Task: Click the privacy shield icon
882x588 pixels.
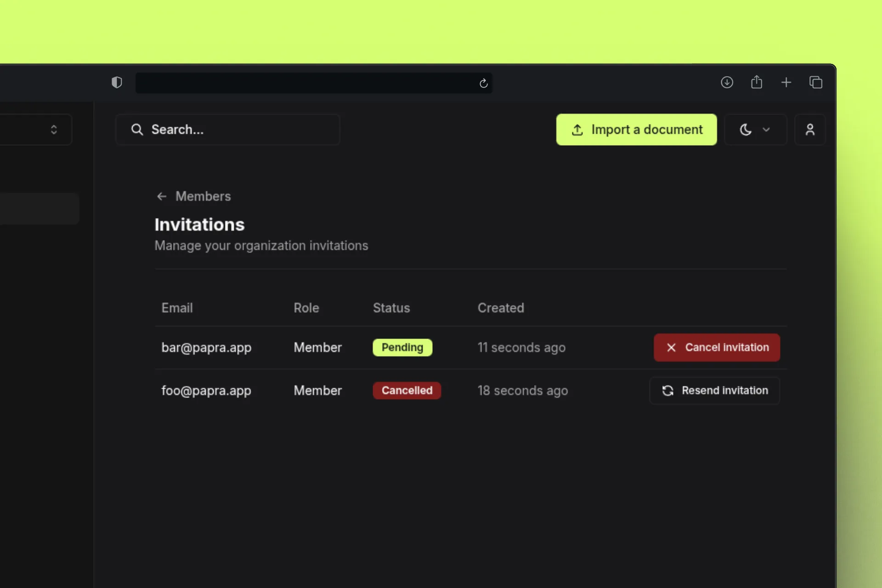Action: (117, 82)
